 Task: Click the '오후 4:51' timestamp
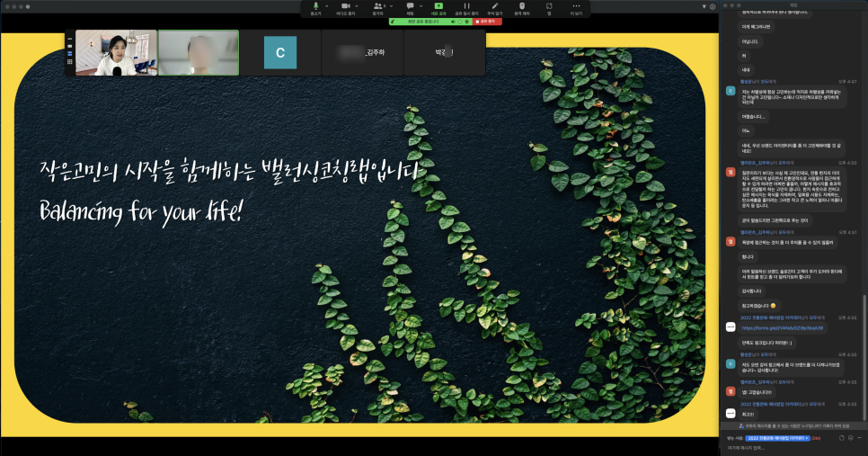pos(847,233)
